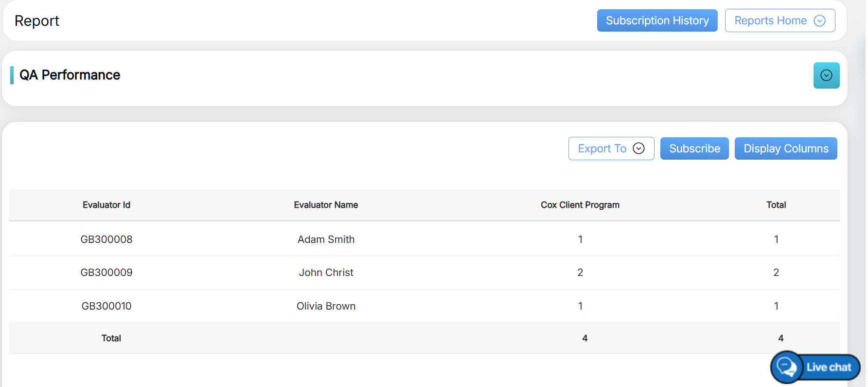Open the Export To dropdown

602,148
